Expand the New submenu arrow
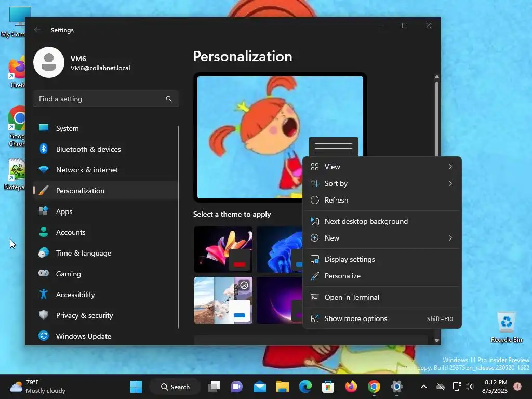The width and height of the screenshot is (532, 399). click(450, 238)
